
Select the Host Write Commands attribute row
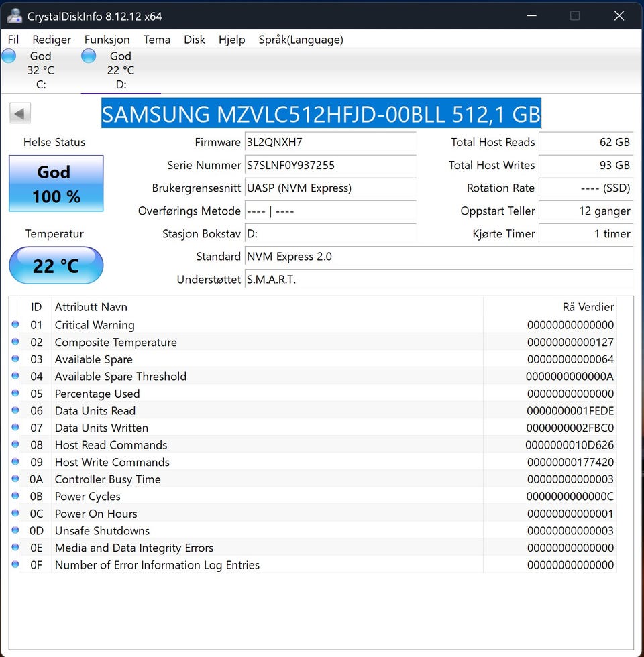(x=313, y=462)
